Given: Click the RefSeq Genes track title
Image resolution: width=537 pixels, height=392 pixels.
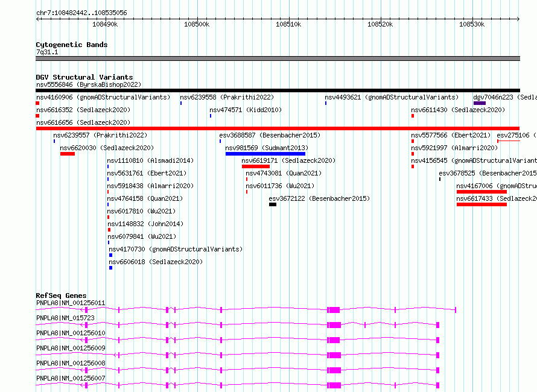Looking at the screenshot, I should (x=62, y=296).
